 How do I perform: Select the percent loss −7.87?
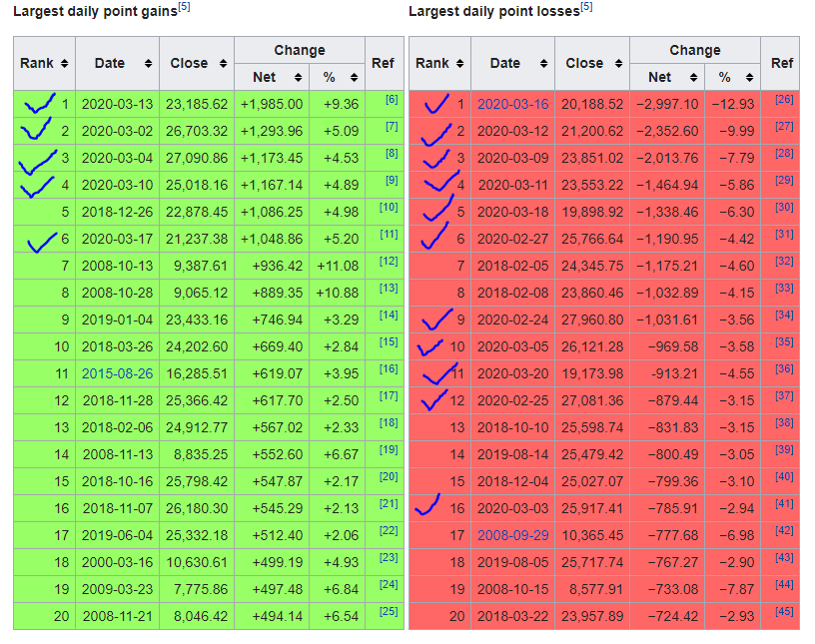pos(736,589)
